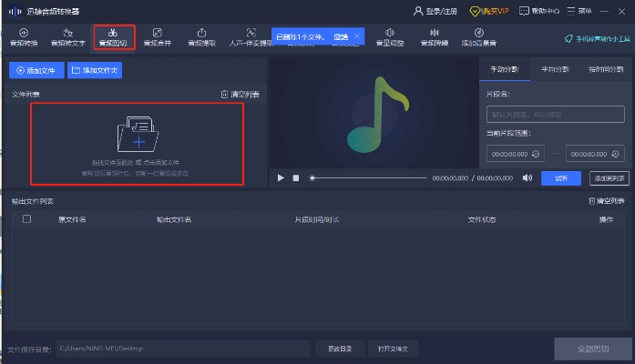Click the 文件状态 column header
The height and width of the screenshot is (364, 635).
point(482,219)
